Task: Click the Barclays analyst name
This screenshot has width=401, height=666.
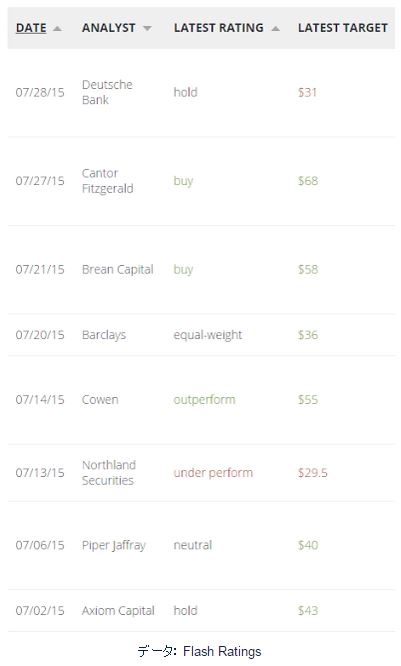Action: pyautogui.click(x=104, y=335)
